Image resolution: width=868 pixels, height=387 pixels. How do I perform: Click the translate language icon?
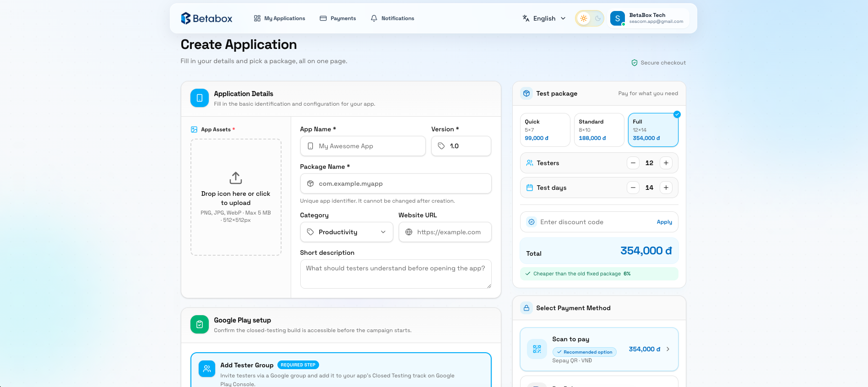point(526,18)
